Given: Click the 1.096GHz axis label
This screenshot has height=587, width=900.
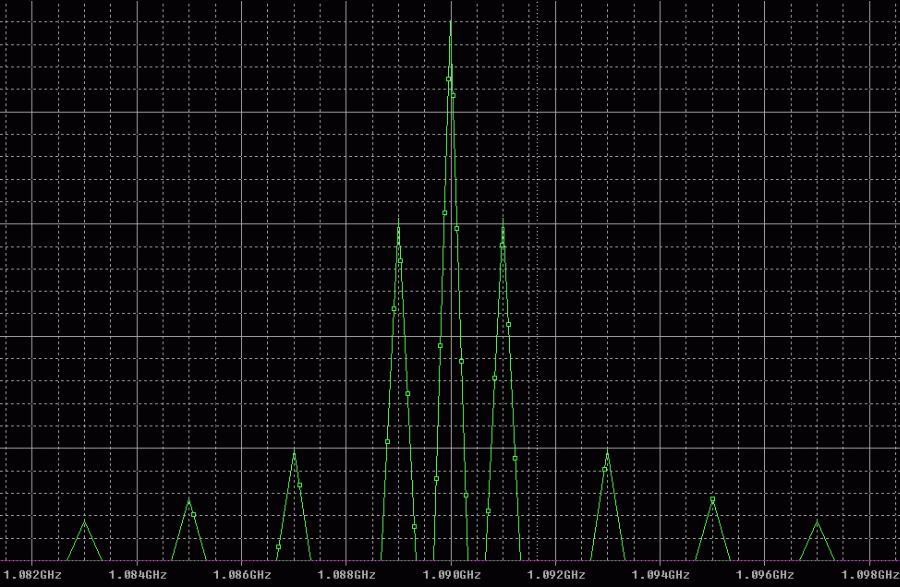Looking at the screenshot, I should coord(765,574).
